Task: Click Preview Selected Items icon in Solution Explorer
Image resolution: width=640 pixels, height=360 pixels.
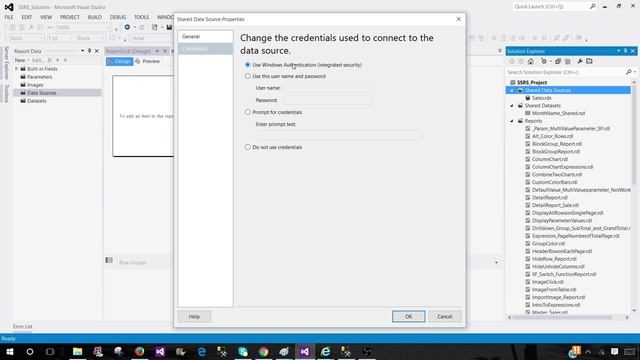Action: [589, 61]
